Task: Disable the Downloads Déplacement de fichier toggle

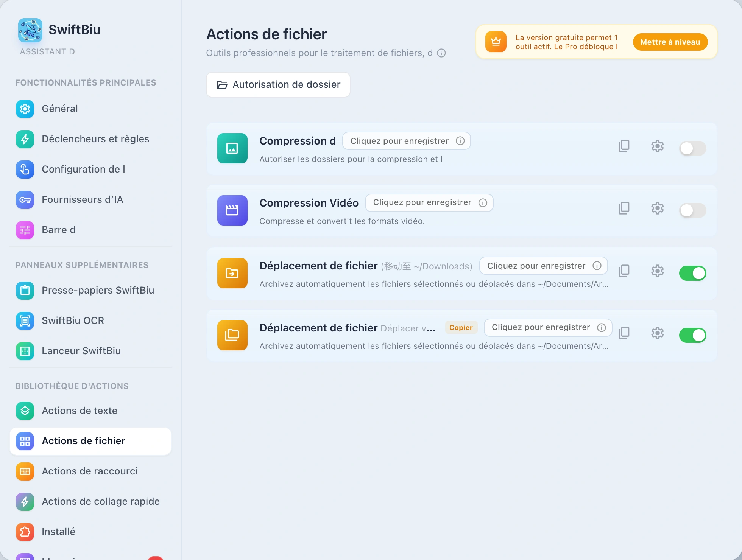Action: tap(693, 273)
